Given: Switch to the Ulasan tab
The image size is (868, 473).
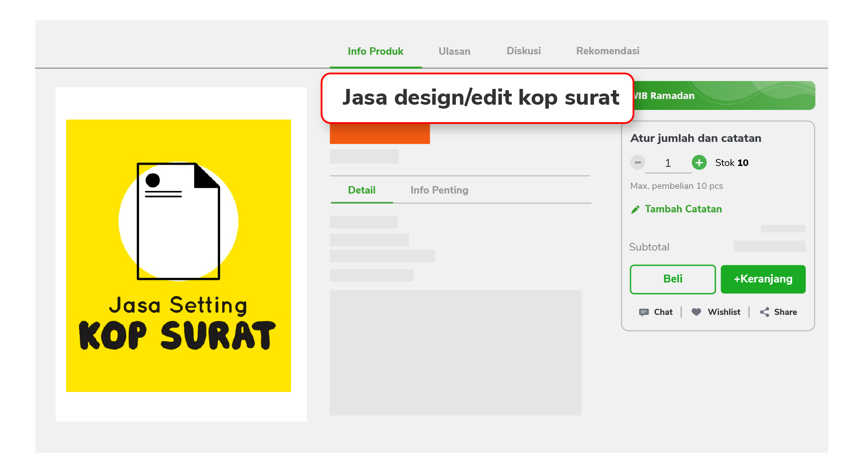Looking at the screenshot, I should pyautogui.click(x=454, y=51).
